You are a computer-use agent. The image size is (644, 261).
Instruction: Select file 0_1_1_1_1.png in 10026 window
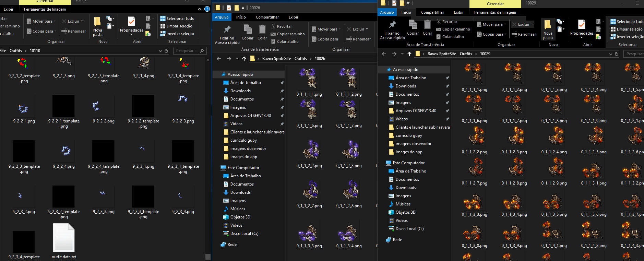(309, 82)
